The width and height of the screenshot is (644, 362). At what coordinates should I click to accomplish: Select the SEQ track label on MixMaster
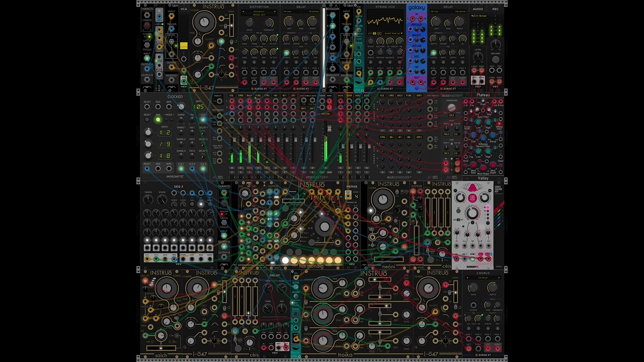232,95
